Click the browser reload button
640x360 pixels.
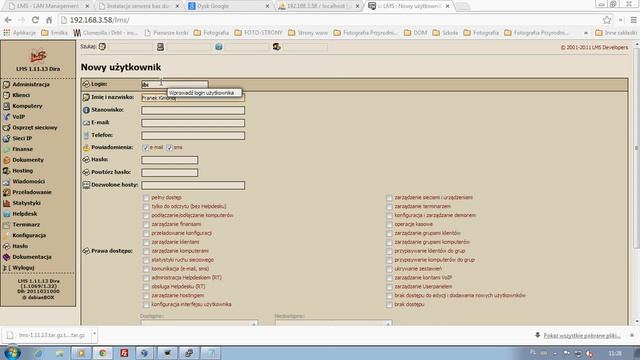tap(36, 20)
